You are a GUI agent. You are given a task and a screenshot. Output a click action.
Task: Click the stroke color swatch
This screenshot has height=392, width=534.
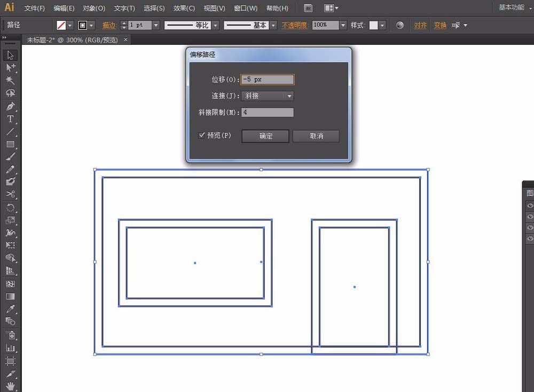(x=83, y=25)
